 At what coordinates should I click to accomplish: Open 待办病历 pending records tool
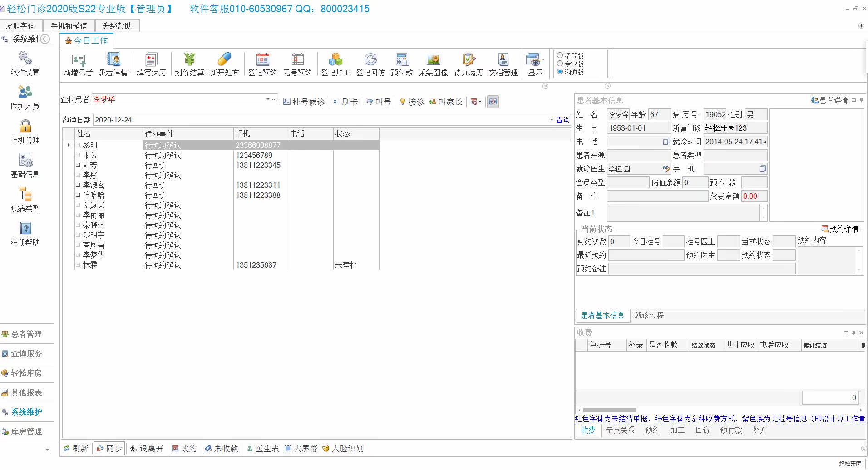pos(468,64)
